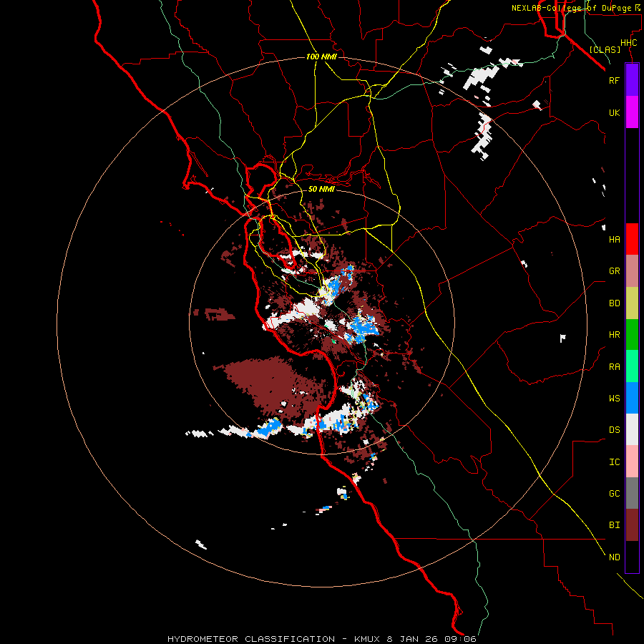
Task: Click the 'BD' legend label
Action: coord(614,303)
